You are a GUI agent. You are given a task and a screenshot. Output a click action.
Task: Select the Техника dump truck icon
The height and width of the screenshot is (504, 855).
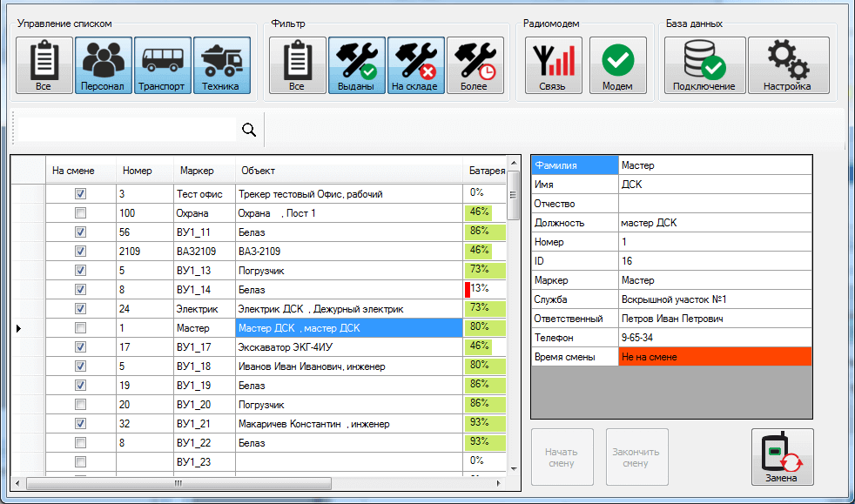pyautogui.click(x=221, y=65)
